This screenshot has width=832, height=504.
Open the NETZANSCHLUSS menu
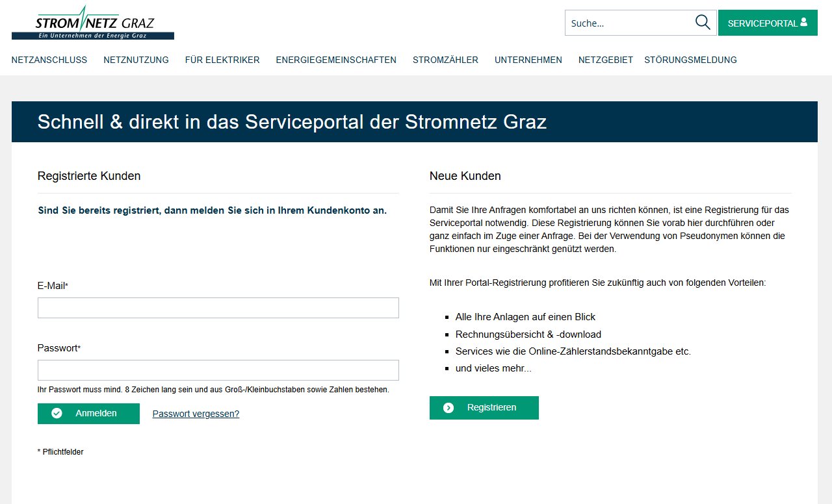pyautogui.click(x=49, y=60)
